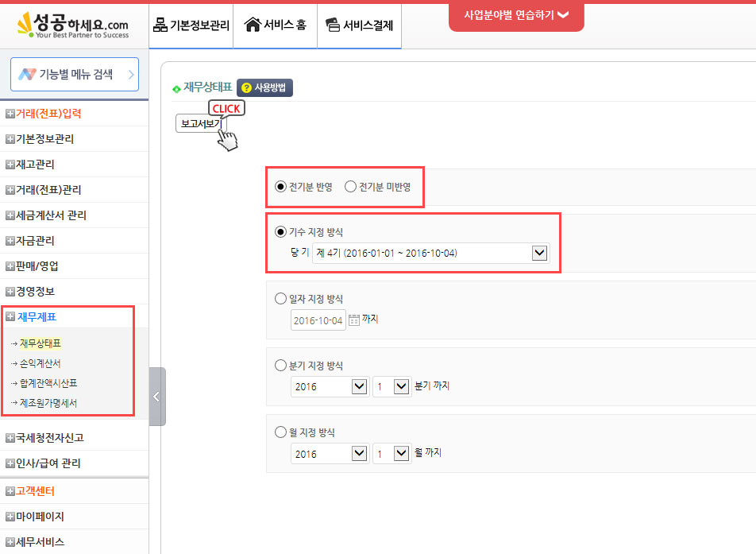Collapse the sidebar with the left-arrow handle

pos(157,397)
